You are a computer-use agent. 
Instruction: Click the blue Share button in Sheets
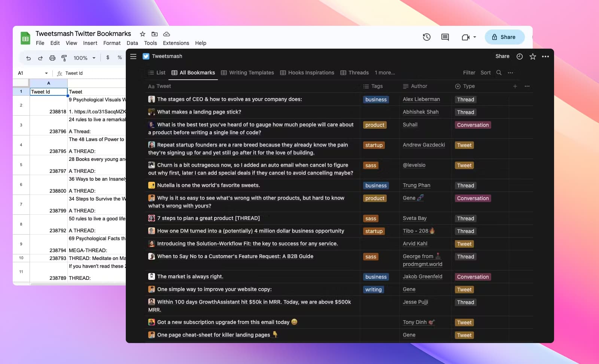504,37
